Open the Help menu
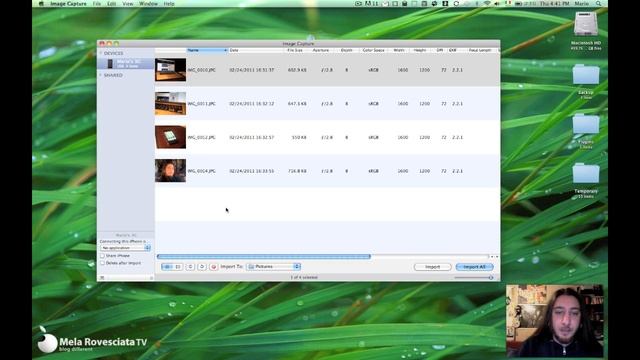 169,4
